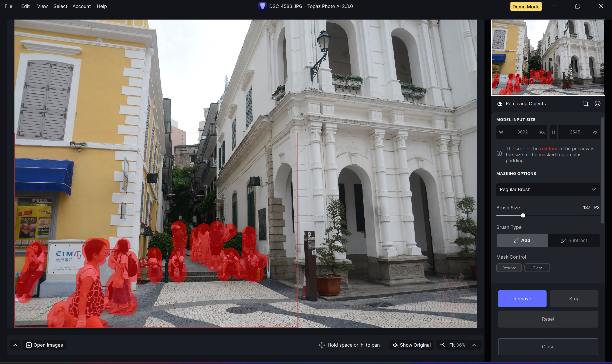612x364 pixels.
Task: Click the Open Images picture icon
Action: tap(29, 345)
